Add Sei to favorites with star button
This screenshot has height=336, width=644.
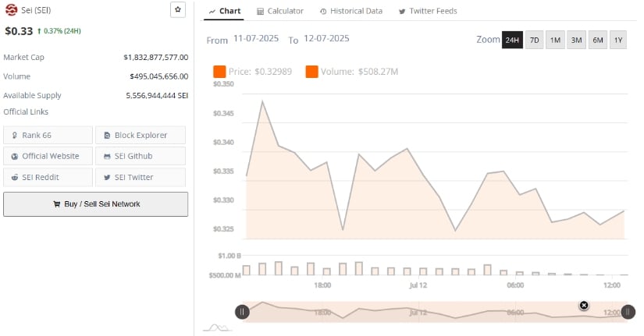[x=178, y=9]
